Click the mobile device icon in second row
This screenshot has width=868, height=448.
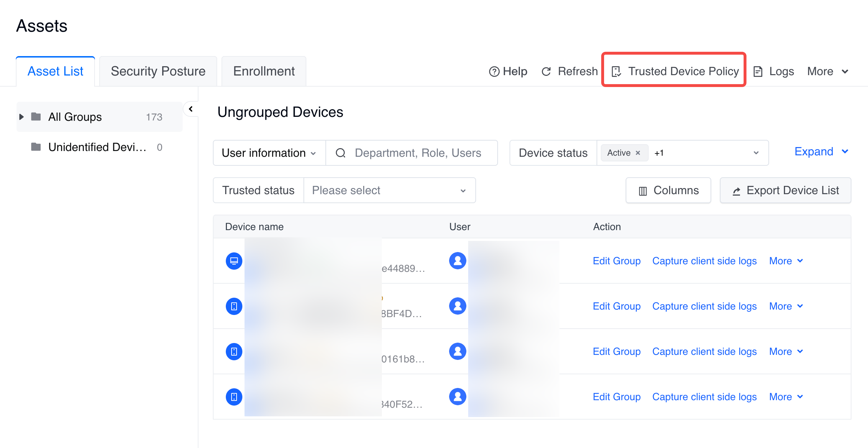point(234,306)
